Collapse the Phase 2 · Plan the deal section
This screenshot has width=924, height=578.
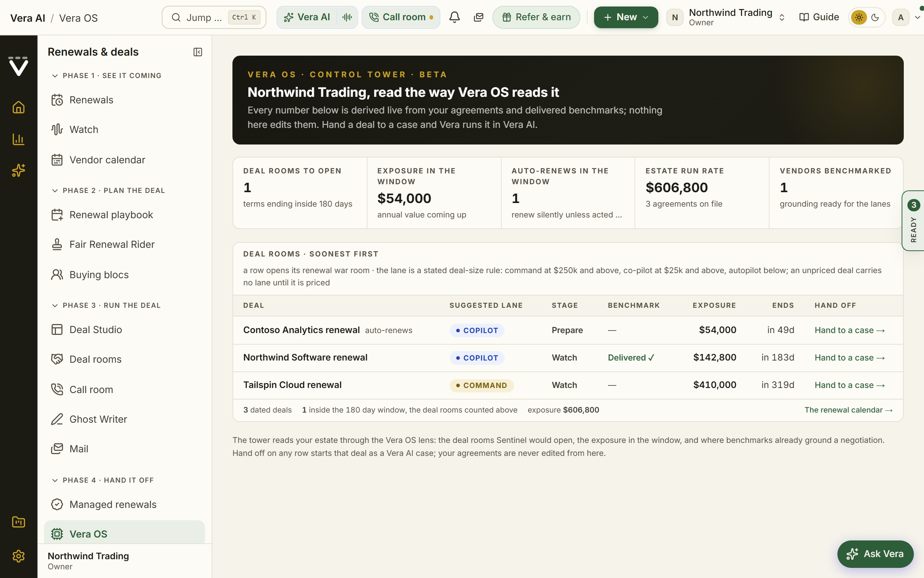pyautogui.click(x=108, y=190)
